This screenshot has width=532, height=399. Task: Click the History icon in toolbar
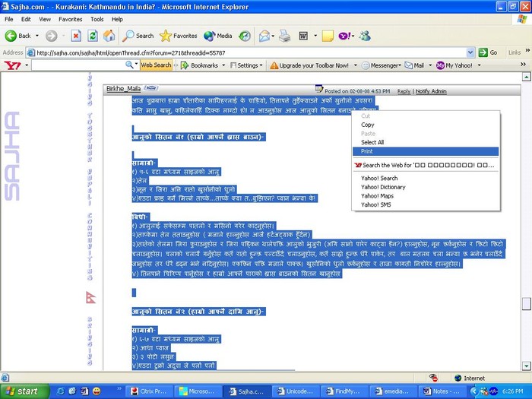(x=245, y=36)
